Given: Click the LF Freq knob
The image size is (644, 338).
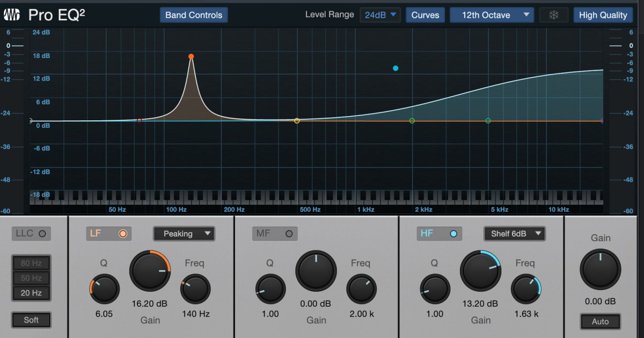Looking at the screenshot, I should (x=195, y=289).
